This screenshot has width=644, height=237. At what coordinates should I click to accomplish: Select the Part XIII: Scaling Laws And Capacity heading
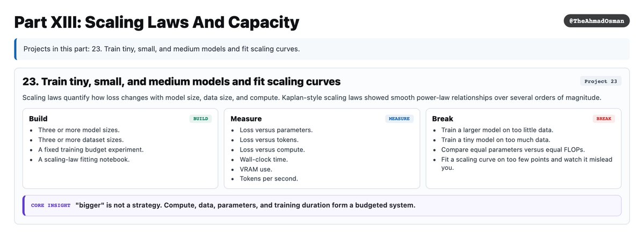click(x=156, y=23)
